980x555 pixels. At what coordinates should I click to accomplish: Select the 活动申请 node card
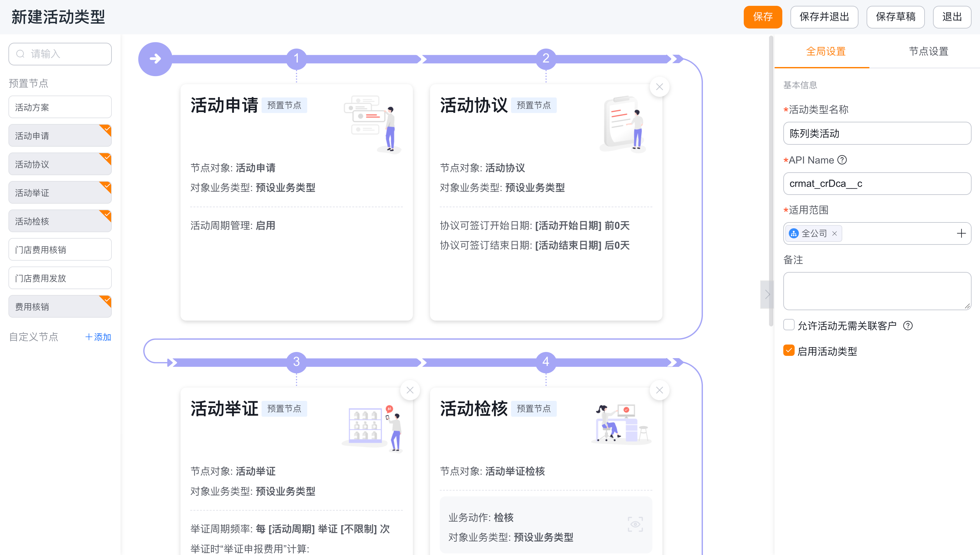(x=297, y=202)
